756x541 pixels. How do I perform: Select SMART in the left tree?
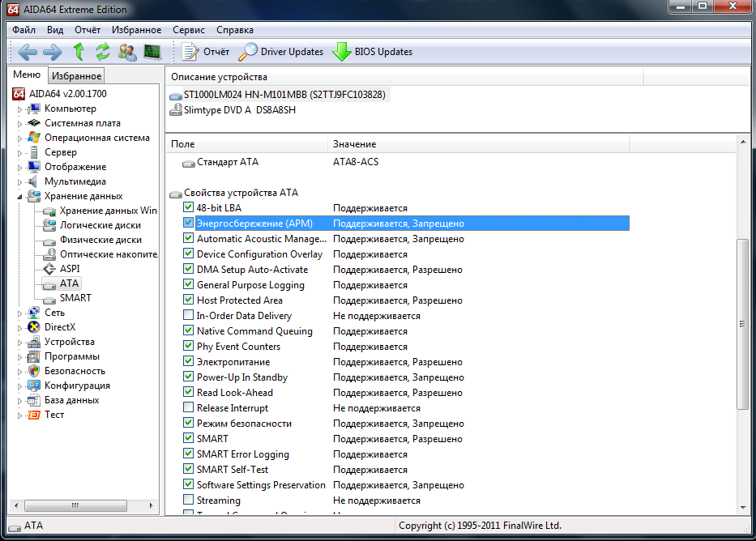pyautogui.click(x=75, y=298)
